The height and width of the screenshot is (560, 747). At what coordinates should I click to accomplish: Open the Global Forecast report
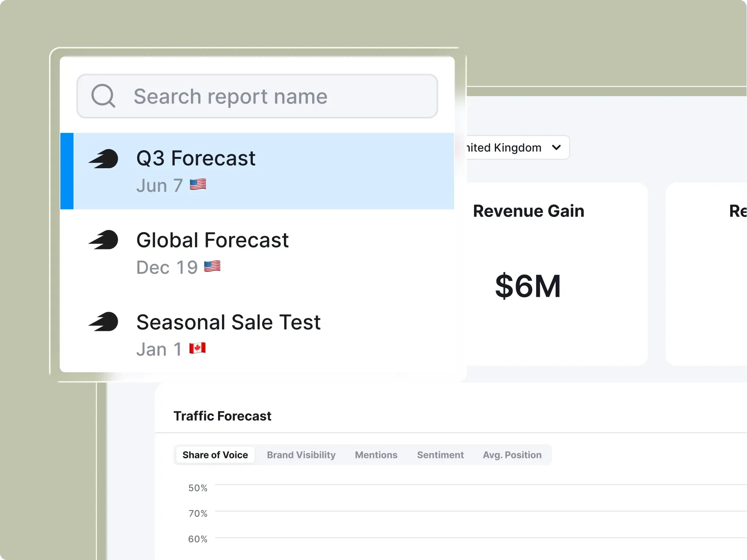257,253
